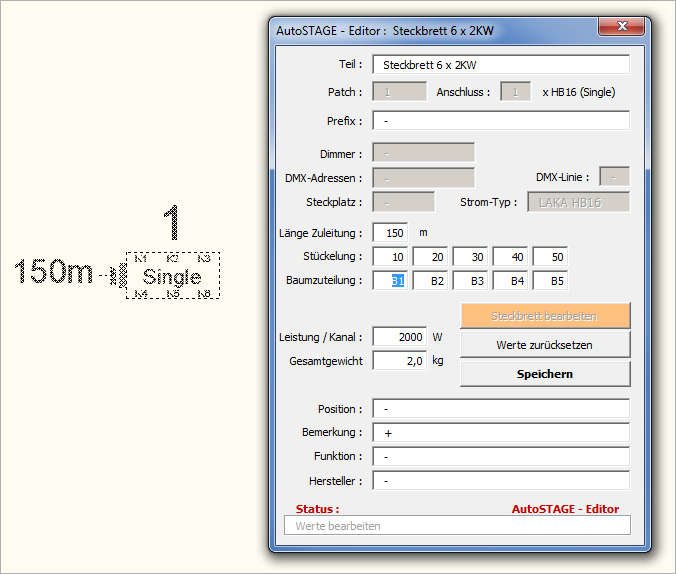Select the Stückelung field containing 10
The width and height of the screenshot is (676, 574).
coord(390,257)
